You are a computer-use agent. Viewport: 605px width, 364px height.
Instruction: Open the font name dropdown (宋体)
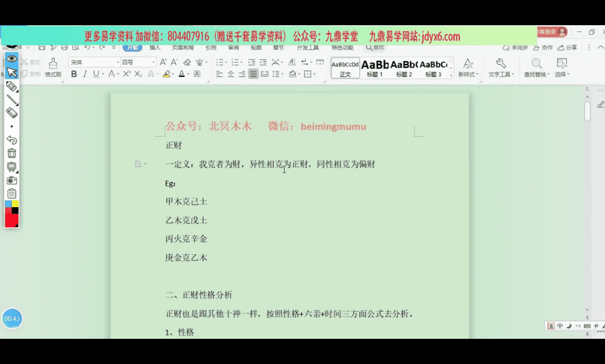click(94, 62)
